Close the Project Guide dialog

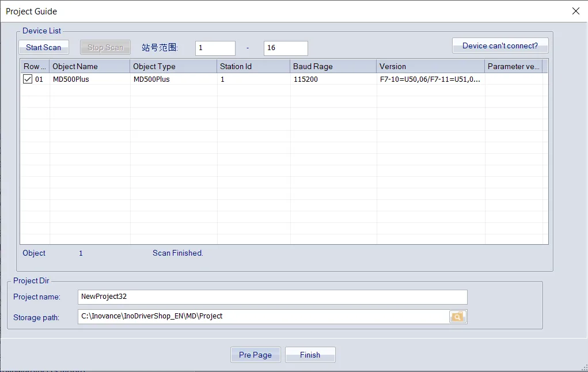click(x=575, y=11)
